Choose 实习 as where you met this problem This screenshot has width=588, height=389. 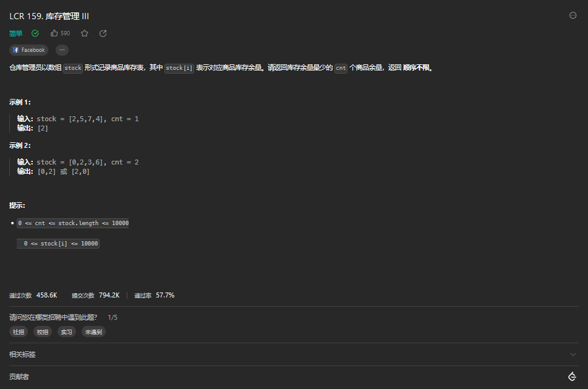(66, 331)
